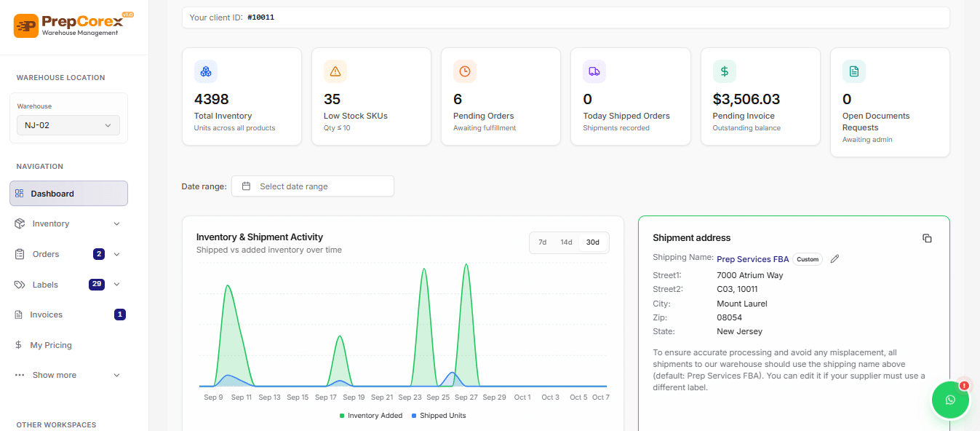This screenshot has width=980, height=431.
Task: Click the calendar icon in date range
Action: (x=247, y=186)
